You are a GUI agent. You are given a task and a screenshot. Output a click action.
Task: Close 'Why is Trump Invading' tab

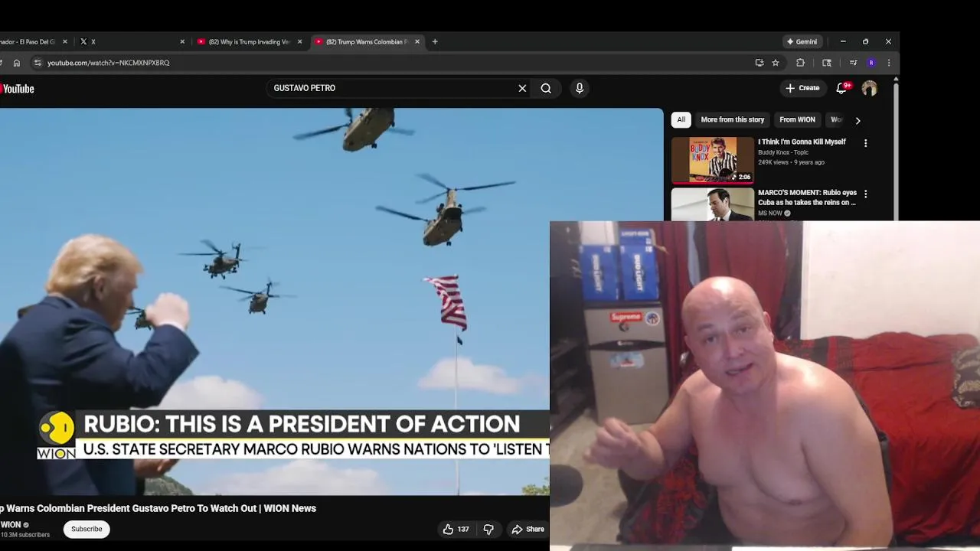tap(300, 41)
